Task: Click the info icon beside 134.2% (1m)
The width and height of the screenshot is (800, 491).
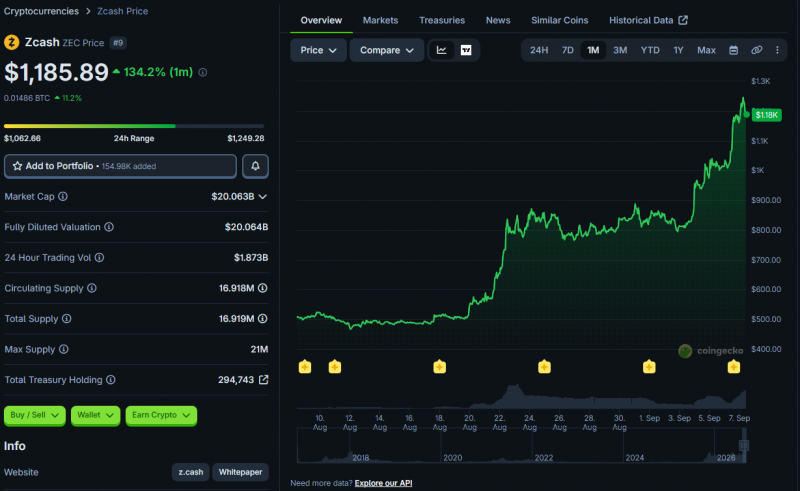Action: tap(203, 72)
